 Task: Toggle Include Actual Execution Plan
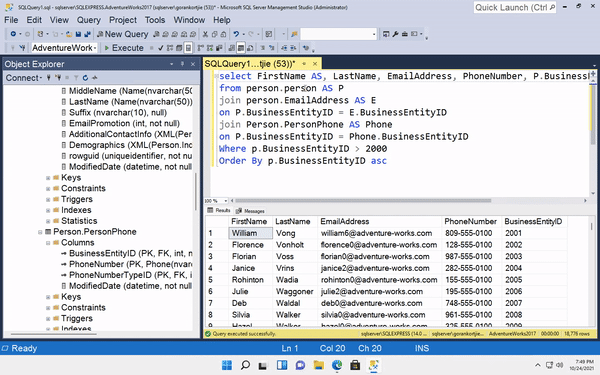point(200,48)
